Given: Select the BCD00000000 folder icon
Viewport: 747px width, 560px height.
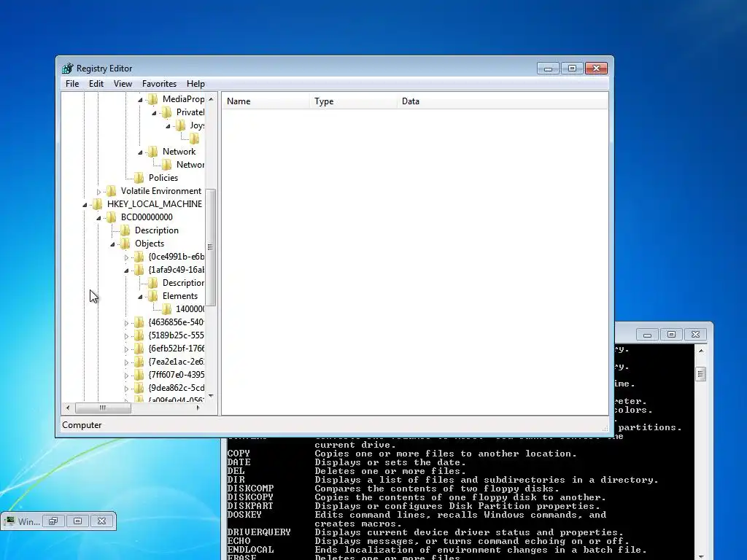Looking at the screenshot, I should 112,217.
